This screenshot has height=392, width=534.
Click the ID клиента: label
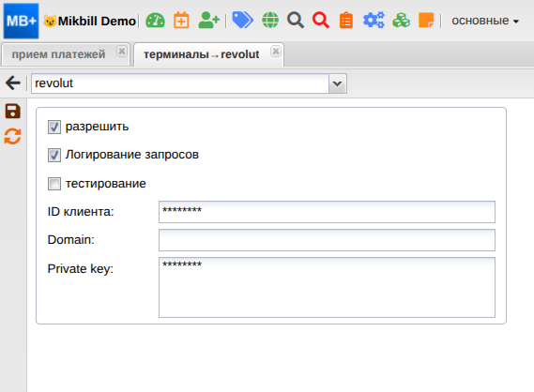(81, 212)
